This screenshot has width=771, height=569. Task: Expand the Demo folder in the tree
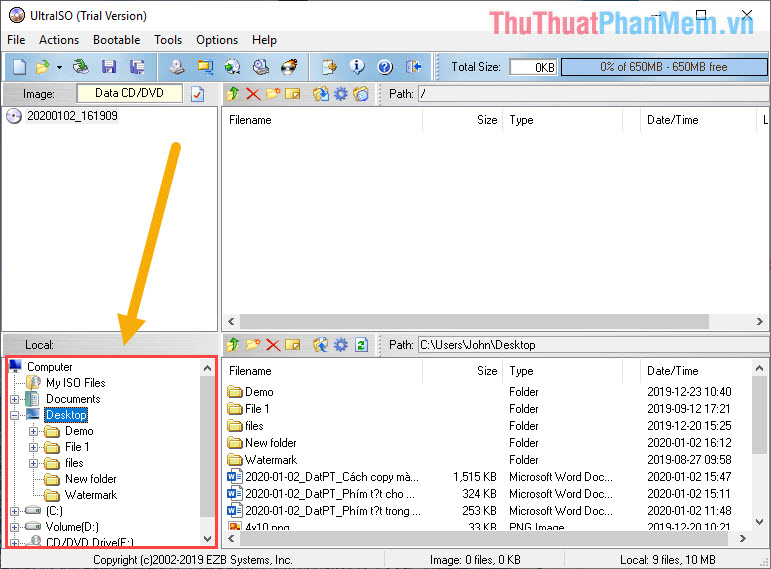tap(33, 431)
